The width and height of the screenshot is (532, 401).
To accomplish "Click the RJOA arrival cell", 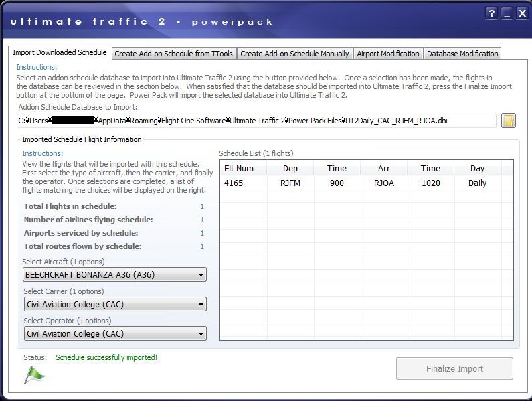I will point(384,183).
